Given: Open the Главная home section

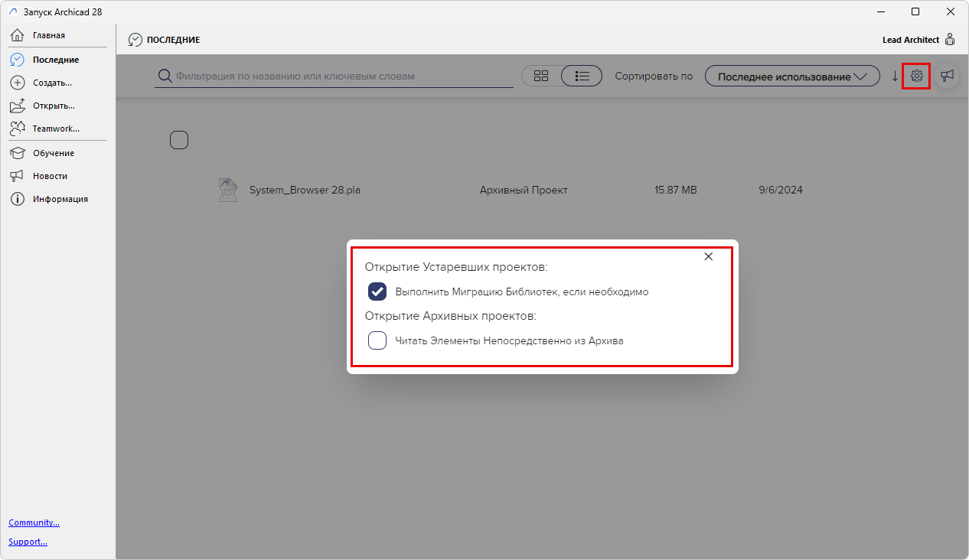Looking at the screenshot, I should pos(49,35).
